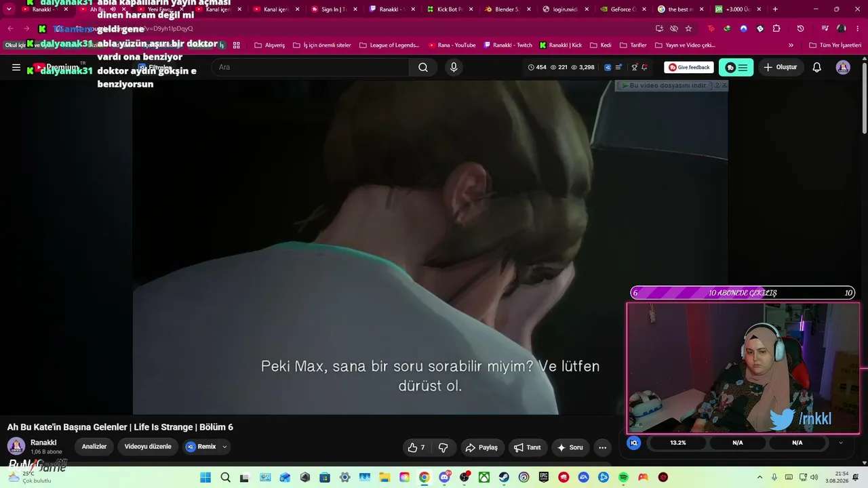The width and height of the screenshot is (868, 488).
Task: Open more actions (three dots) under video
Action: point(602,447)
